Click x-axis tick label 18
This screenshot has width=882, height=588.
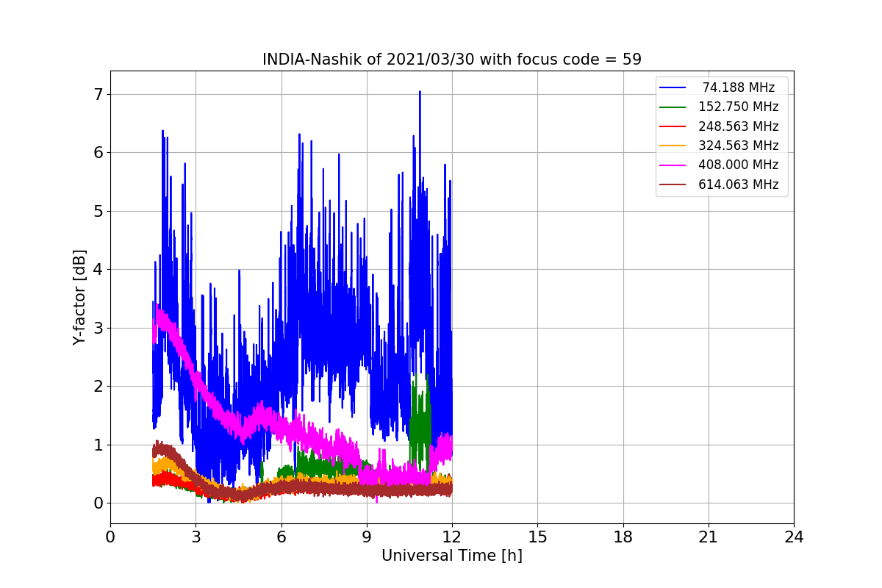(x=623, y=537)
